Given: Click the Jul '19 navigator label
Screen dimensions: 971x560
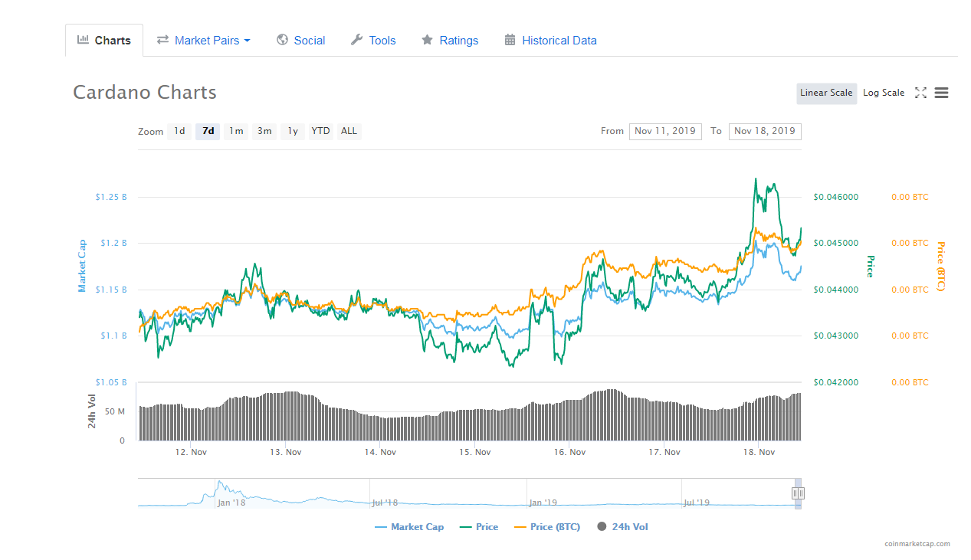Looking at the screenshot, I should (697, 503).
